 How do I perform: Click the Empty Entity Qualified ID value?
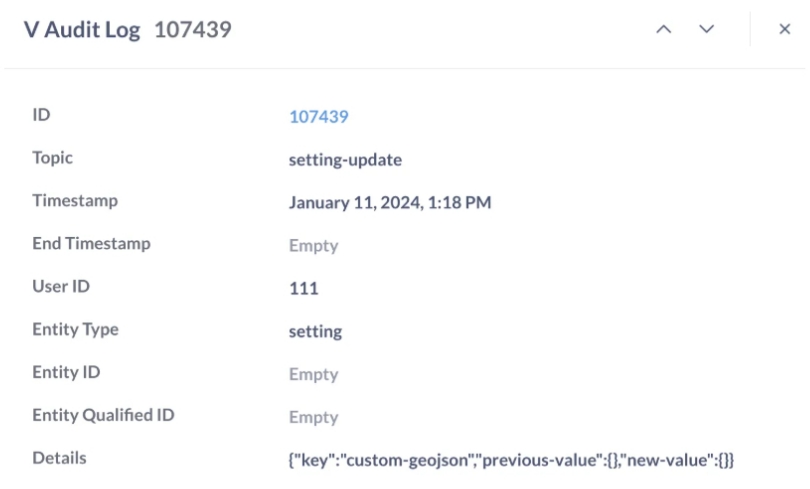click(313, 418)
